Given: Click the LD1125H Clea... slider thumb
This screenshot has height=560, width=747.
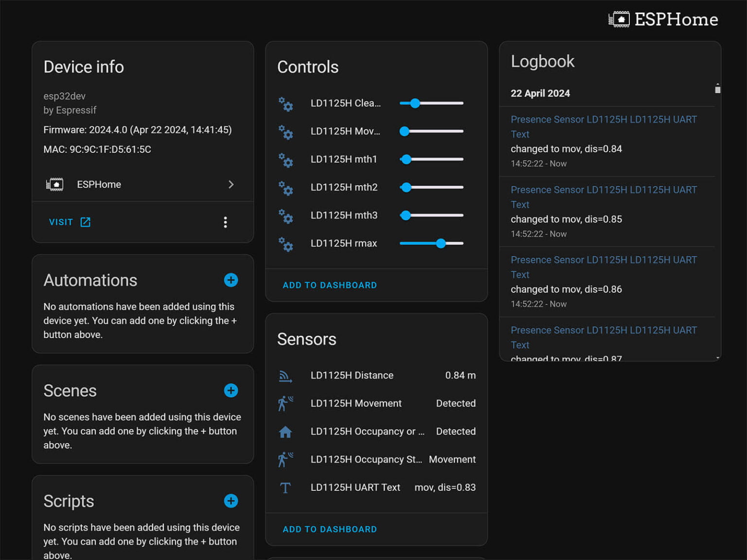Looking at the screenshot, I should [x=415, y=103].
